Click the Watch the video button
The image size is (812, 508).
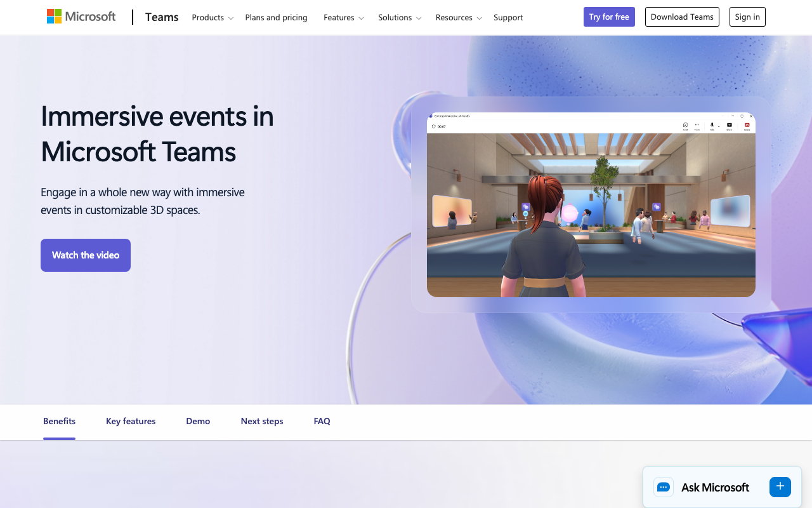[85, 255]
